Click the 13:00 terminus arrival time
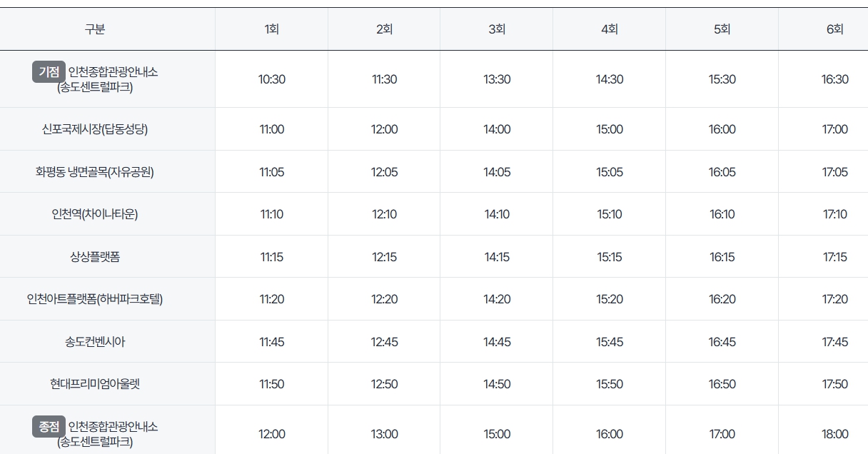 click(x=384, y=434)
